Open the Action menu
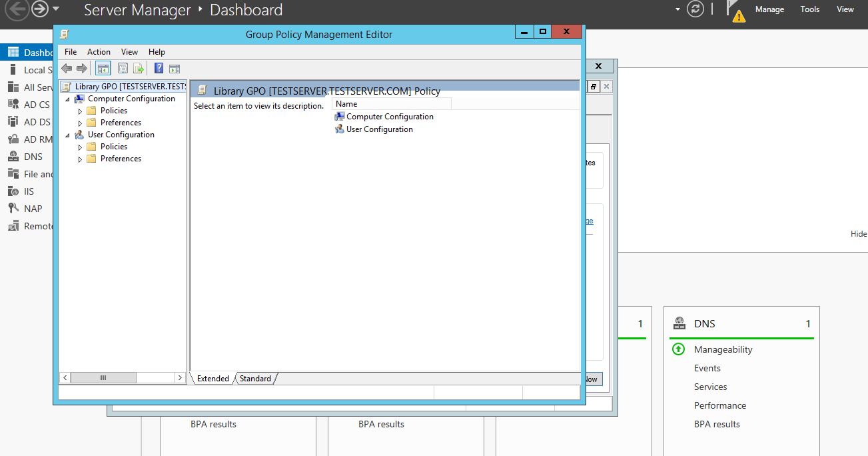 tap(99, 52)
